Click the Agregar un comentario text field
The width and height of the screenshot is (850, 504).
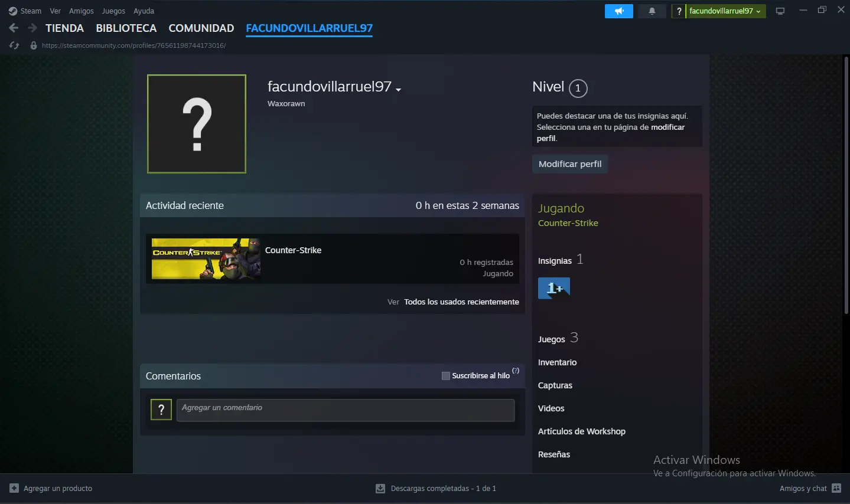[x=346, y=410]
